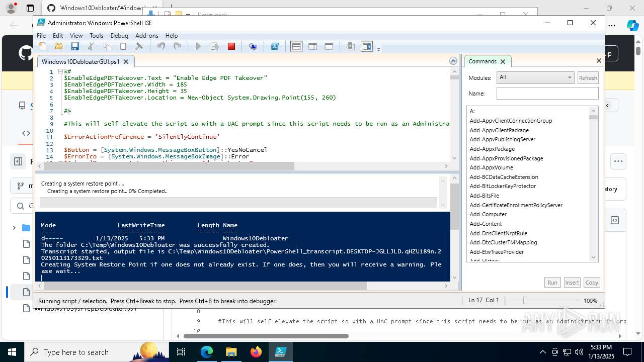Viewport: 644px width, 362px height.
Task: Select Add-AppvClientPackage command
Action: click(499, 130)
